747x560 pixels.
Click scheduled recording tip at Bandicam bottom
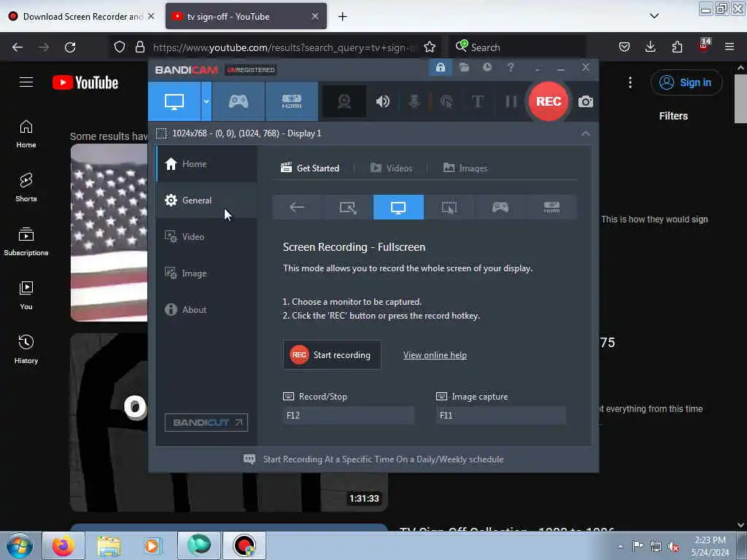click(x=373, y=459)
